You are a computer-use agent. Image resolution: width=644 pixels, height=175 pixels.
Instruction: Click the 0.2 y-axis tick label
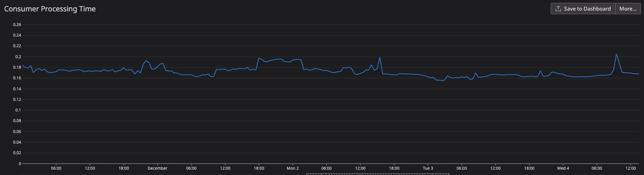18,57
